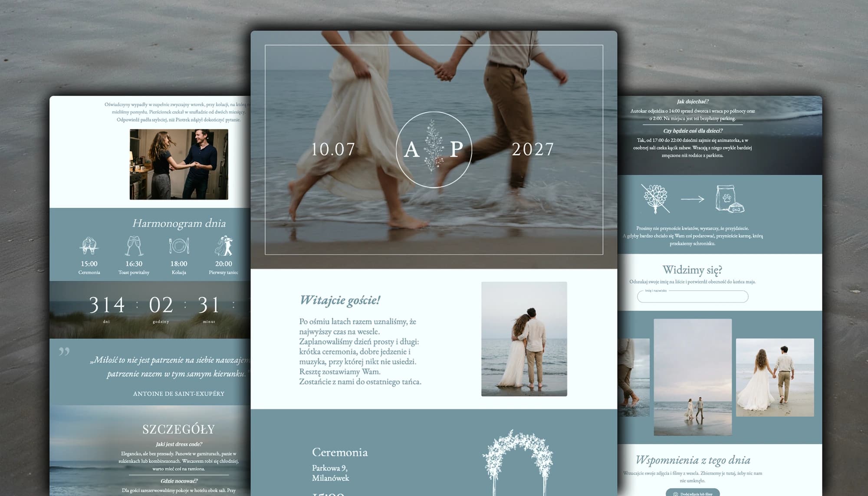Click the Witajcie goście! heading
The width and height of the screenshot is (868, 496).
(340, 300)
